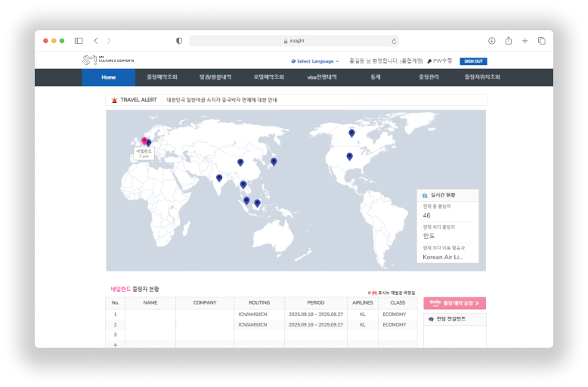588x387 pixels.
Task: Open the Home menu tab
Action: click(x=108, y=77)
